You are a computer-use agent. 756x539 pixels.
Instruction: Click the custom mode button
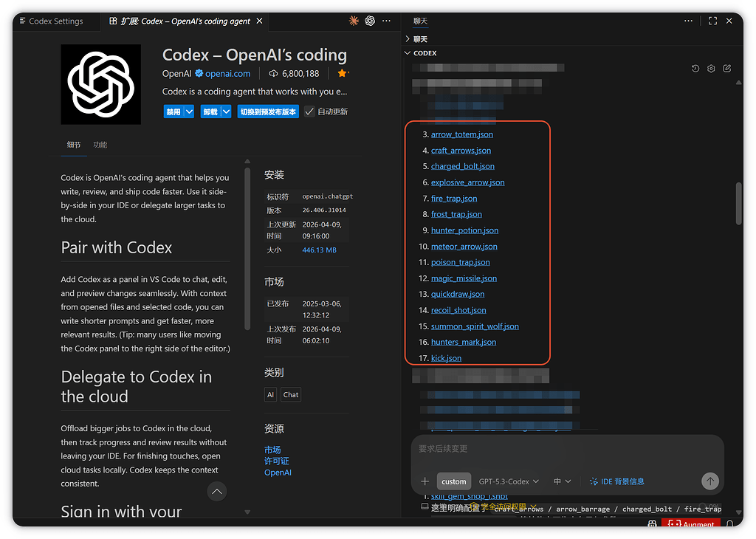[454, 481]
